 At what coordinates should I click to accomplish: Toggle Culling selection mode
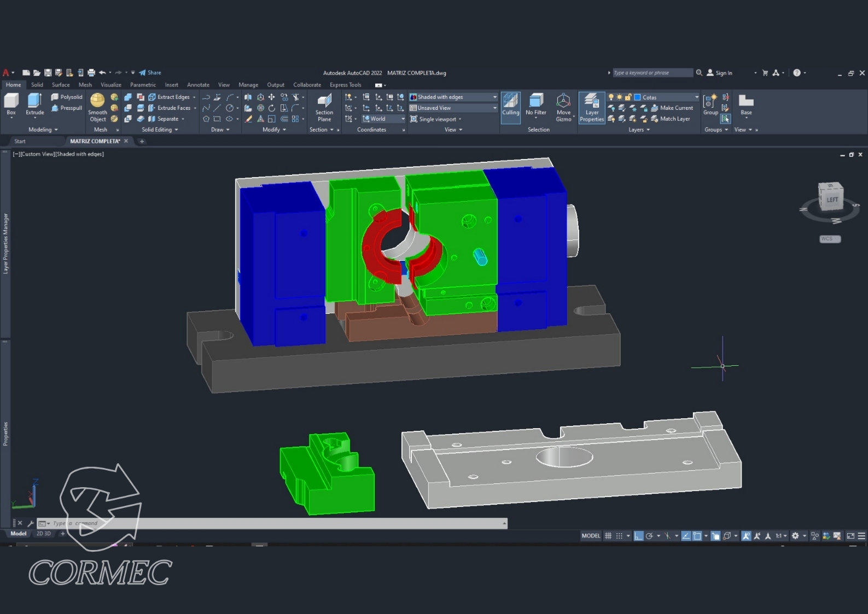click(510, 107)
